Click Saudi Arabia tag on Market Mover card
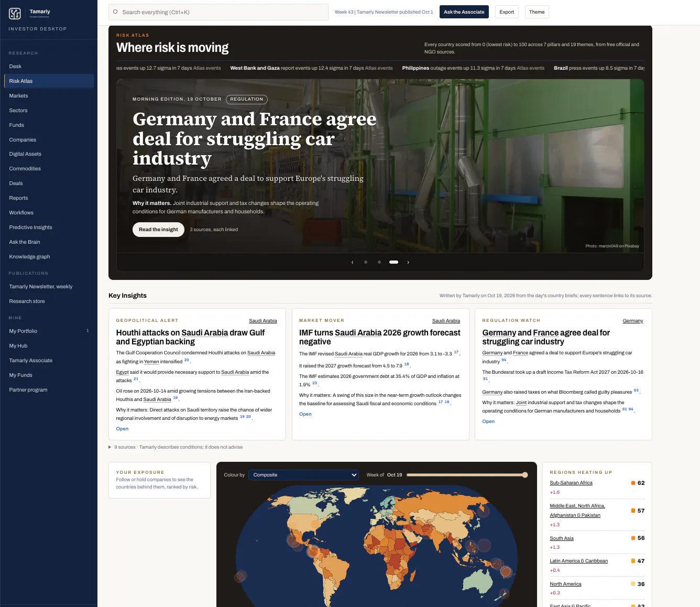The image size is (700, 607). pyautogui.click(x=446, y=321)
